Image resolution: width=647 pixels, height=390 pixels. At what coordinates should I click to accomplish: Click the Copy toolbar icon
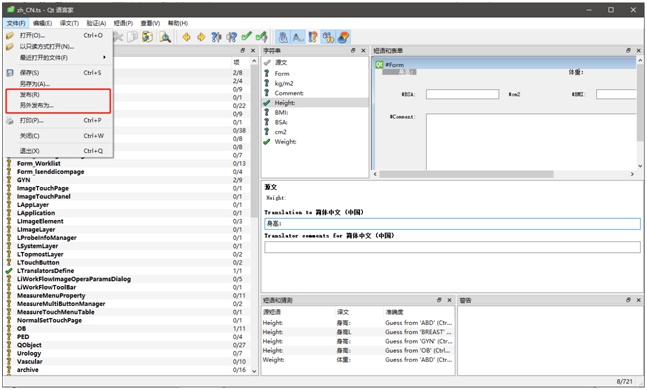[132, 37]
